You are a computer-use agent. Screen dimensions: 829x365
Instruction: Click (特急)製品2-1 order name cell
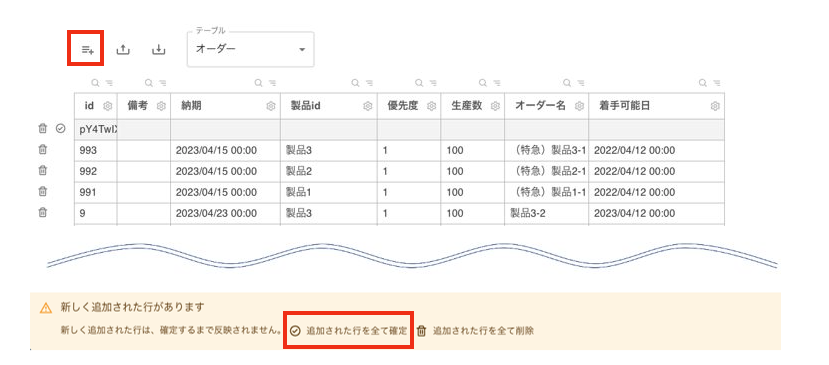(x=546, y=172)
